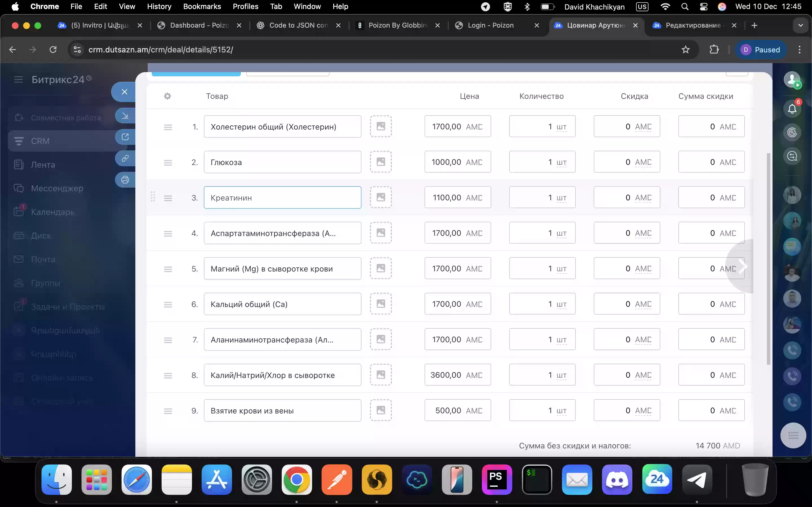
Task: Copy link via the chain icon
Action: [125, 158]
